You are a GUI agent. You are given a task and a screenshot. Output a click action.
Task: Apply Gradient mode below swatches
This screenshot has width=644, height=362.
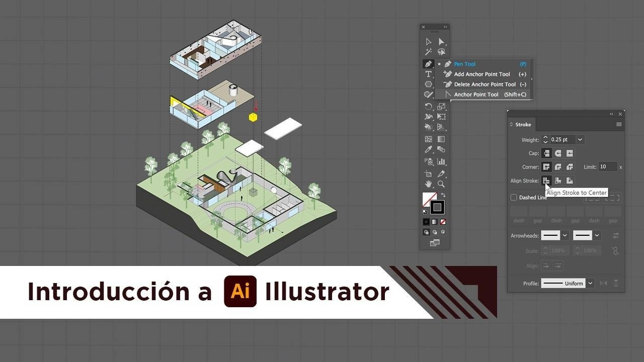(435, 222)
